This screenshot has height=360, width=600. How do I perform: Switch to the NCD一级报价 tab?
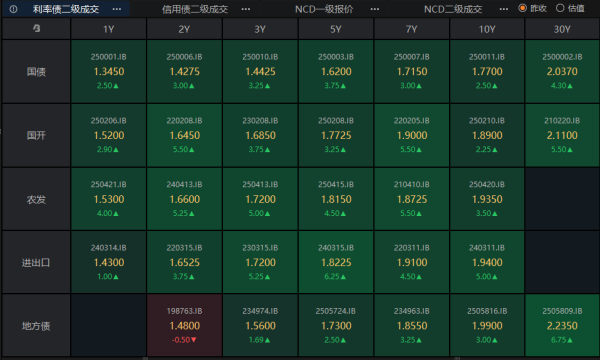[x=324, y=9]
